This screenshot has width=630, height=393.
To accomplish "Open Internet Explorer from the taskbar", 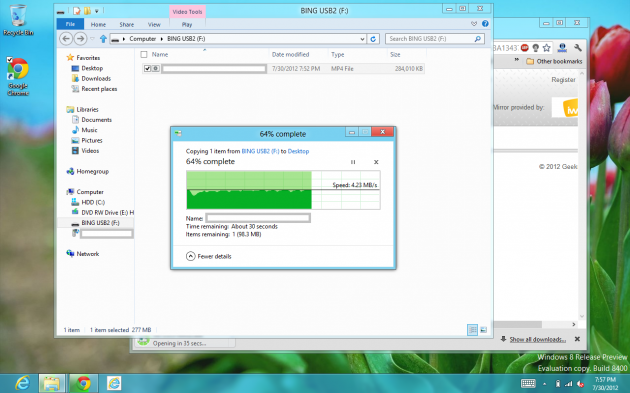I will tap(22, 383).
